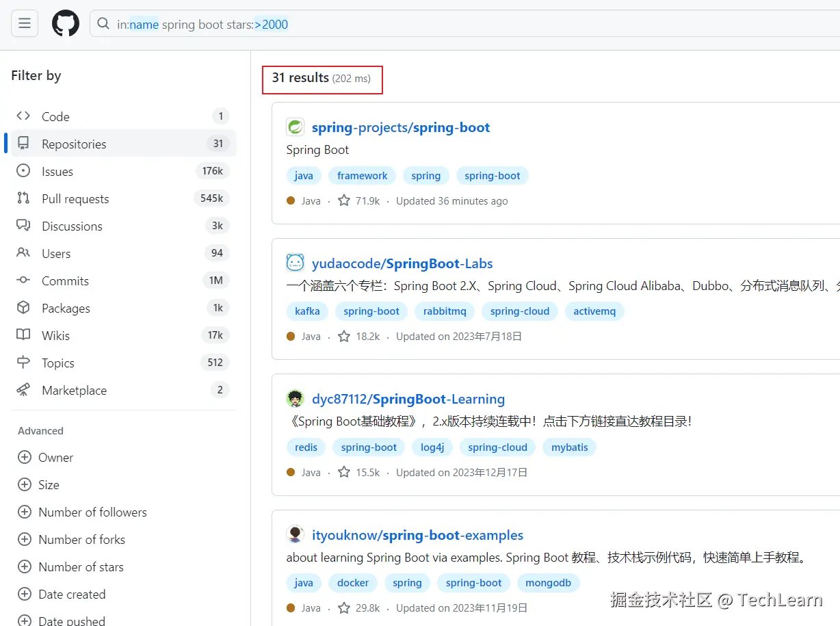This screenshot has height=626, width=840.
Task: Select the Code filter
Action: [x=123, y=116]
